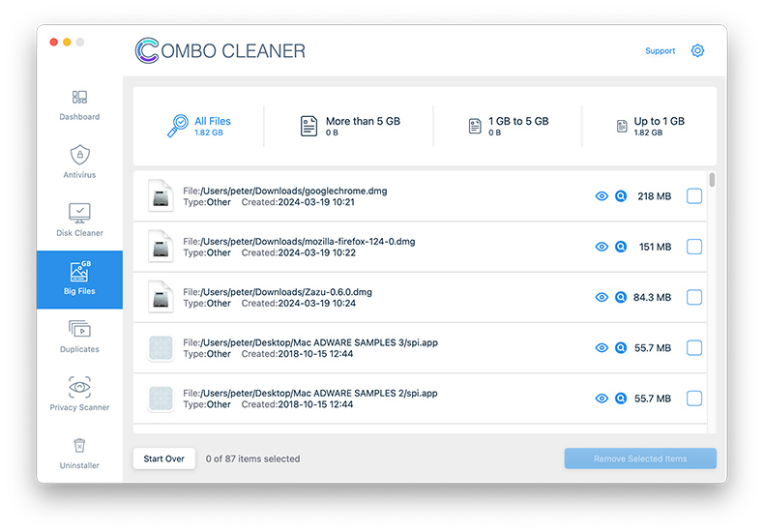Open the Uninstaller trash icon
Viewport: 764px width, 532px height.
(79, 446)
